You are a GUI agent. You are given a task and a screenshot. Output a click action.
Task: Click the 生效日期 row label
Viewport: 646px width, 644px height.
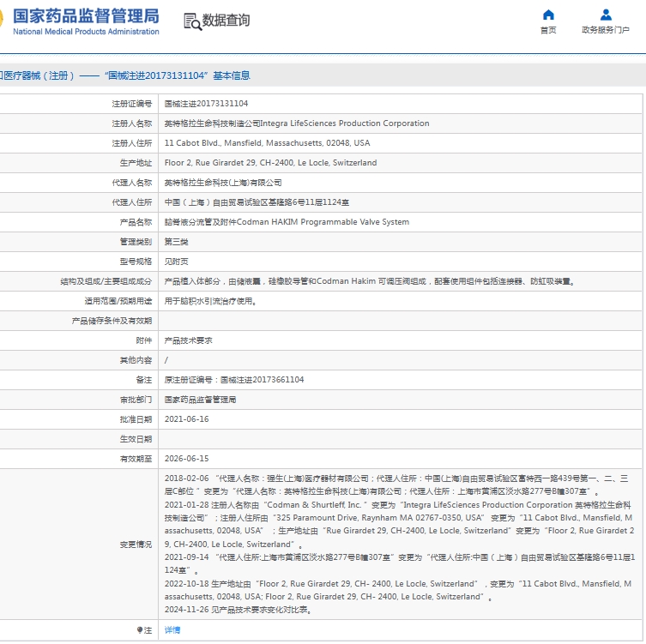(x=136, y=439)
